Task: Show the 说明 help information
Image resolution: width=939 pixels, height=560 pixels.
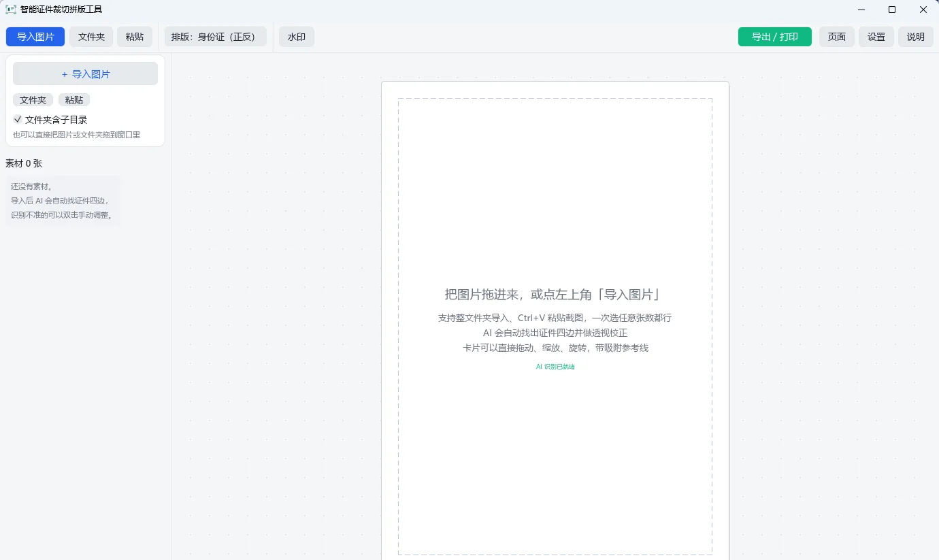Action: [916, 37]
